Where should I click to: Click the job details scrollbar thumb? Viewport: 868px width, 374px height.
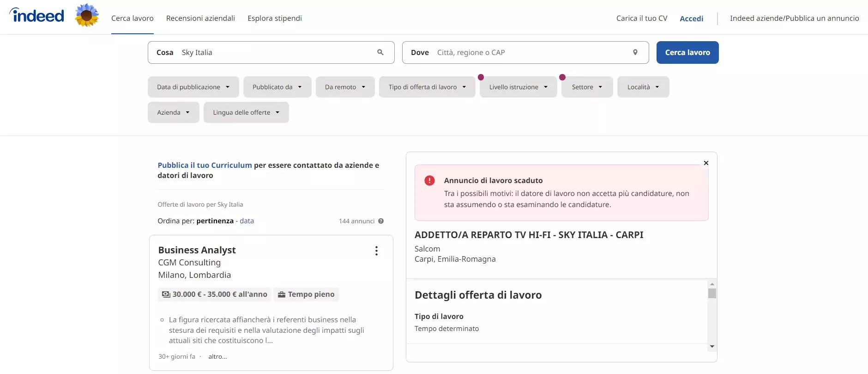(712, 293)
